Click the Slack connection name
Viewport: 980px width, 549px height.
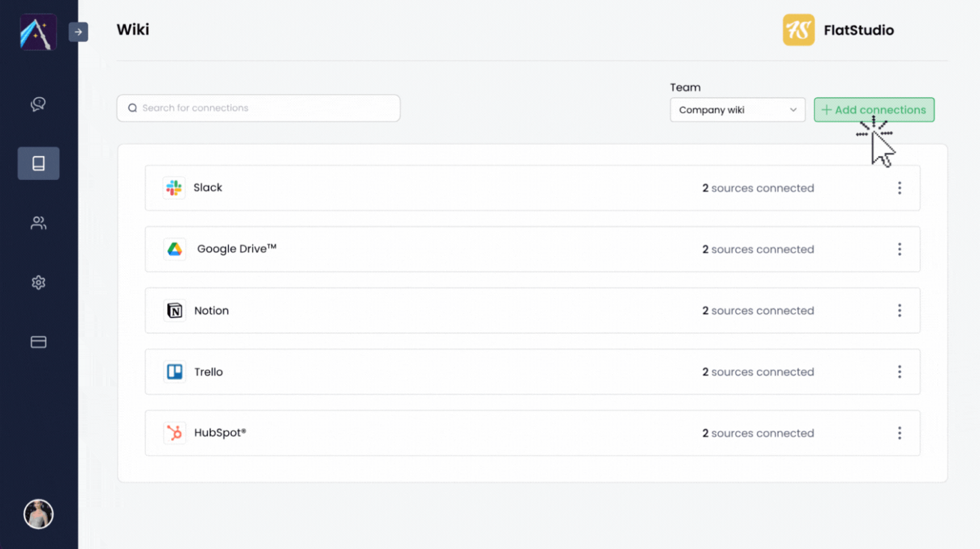click(208, 188)
